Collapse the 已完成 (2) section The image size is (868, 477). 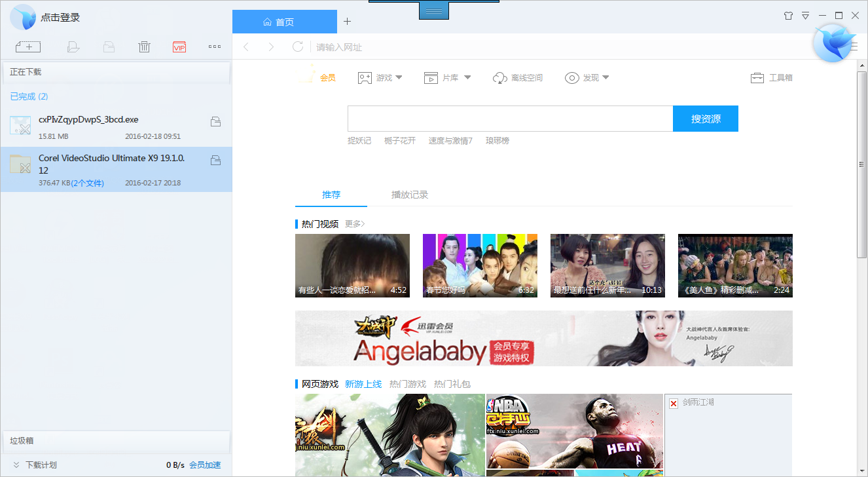tap(29, 96)
